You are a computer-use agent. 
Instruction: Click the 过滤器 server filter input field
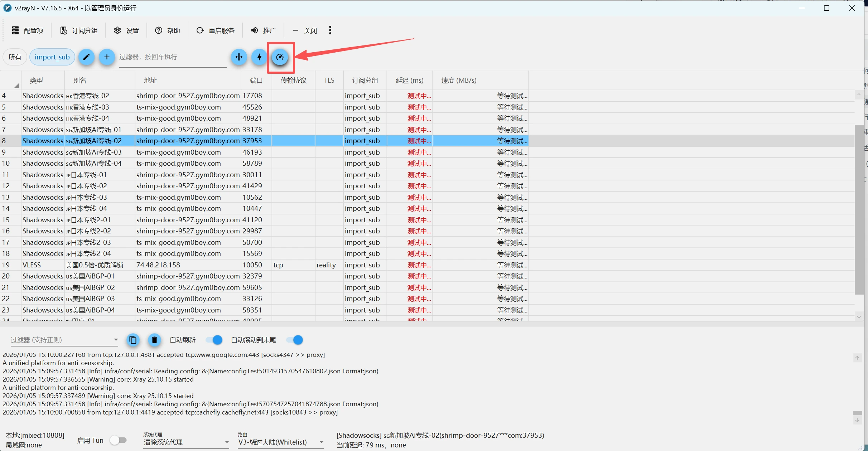point(173,57)
